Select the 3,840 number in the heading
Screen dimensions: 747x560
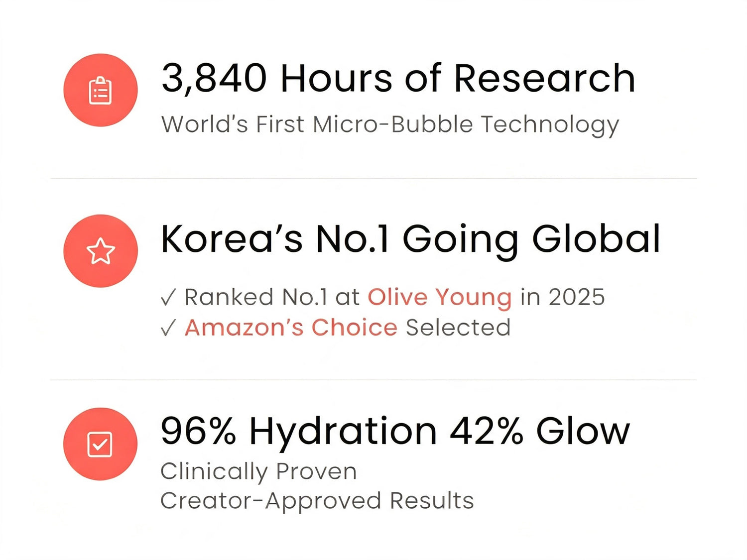click(x=214, y=79)
